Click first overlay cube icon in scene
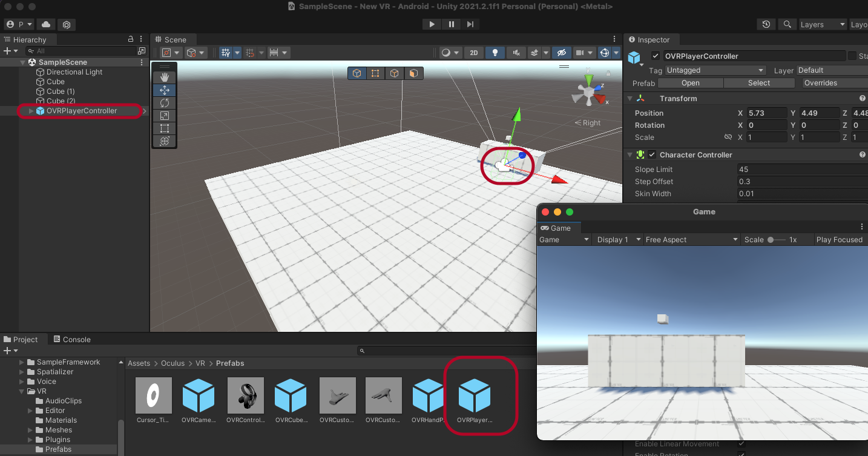This screenshot has width=868, height=456. pos(357,73)
